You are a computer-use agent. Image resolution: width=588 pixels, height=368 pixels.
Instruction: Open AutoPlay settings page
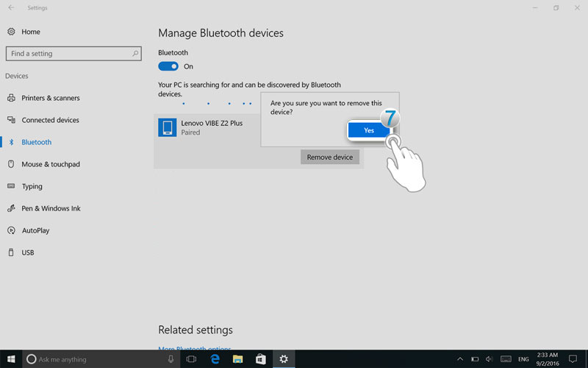[x=35, y=230]
